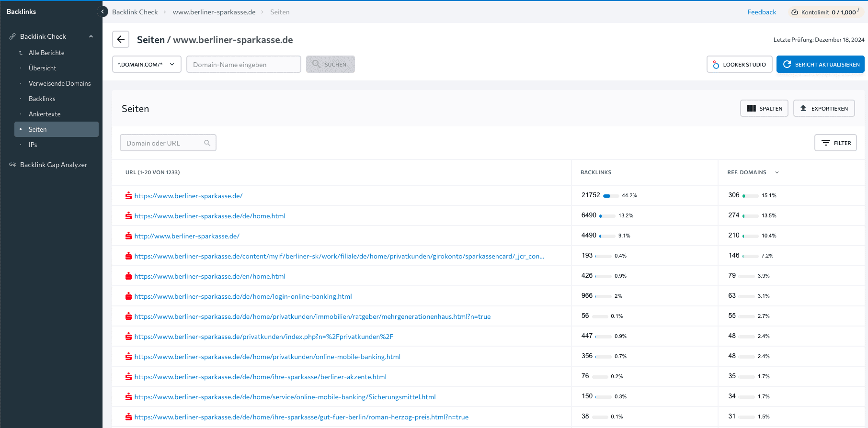The height and width of the screenshot is (428, 868).
Task: Click the Backlink Check link icon in sidebar
Action: tap(12, 36)
